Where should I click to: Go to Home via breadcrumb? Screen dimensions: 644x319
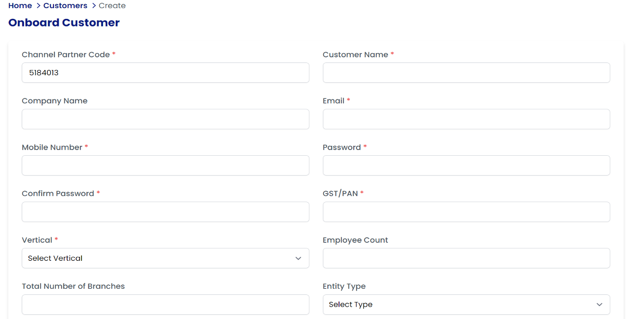click(x=20, y=6)
